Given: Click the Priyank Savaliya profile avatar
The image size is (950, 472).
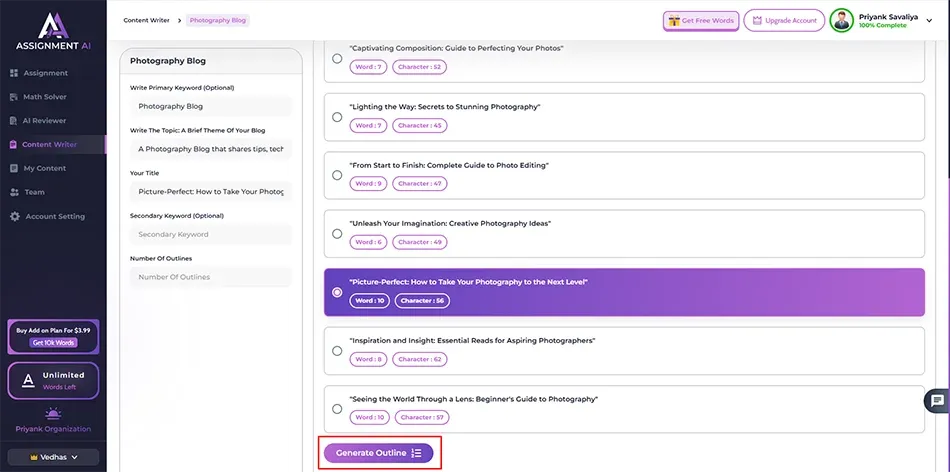Looking at the screenshot, I should (842, 20).
